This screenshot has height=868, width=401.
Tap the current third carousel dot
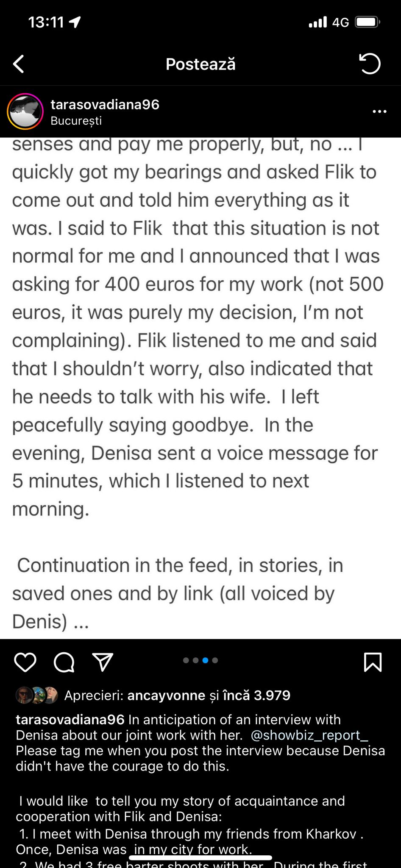(x=205, y=660)
